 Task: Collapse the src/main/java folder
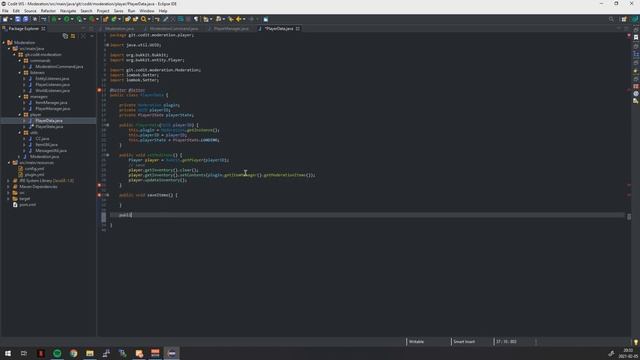[x=9, y=49]
